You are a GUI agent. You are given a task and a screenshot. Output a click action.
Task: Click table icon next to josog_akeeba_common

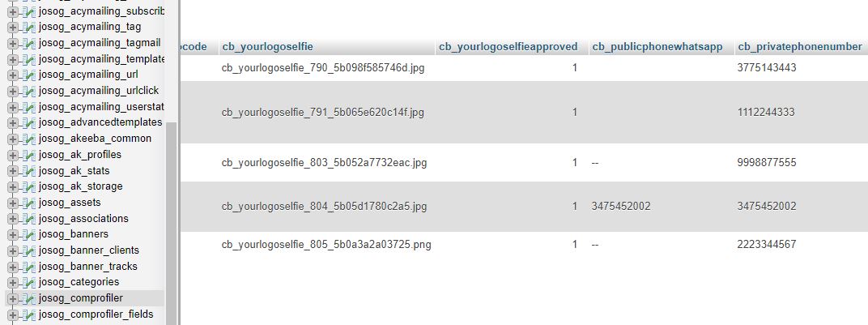[x=30, y=139]
